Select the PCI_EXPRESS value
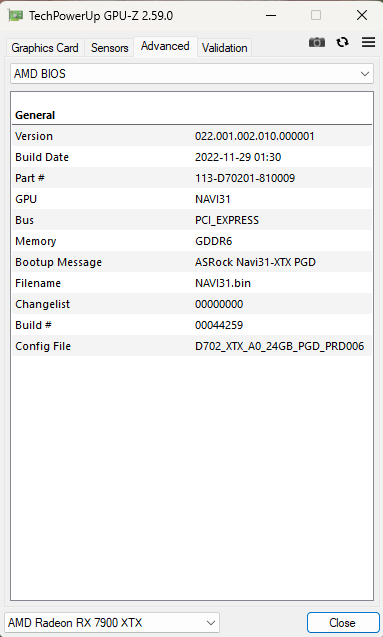 (x=227, y=220)
